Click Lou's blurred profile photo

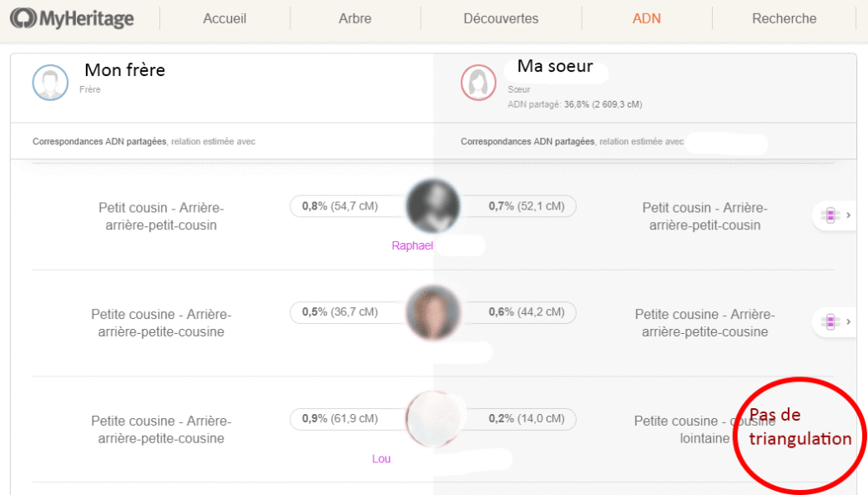(x=432, y=418)
